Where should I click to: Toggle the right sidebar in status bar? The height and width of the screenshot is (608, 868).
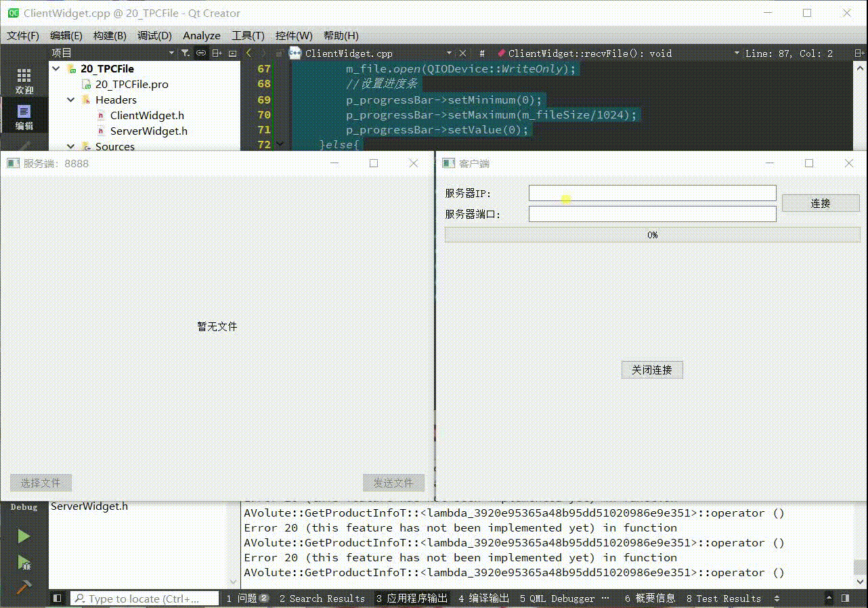coord(845,599)
